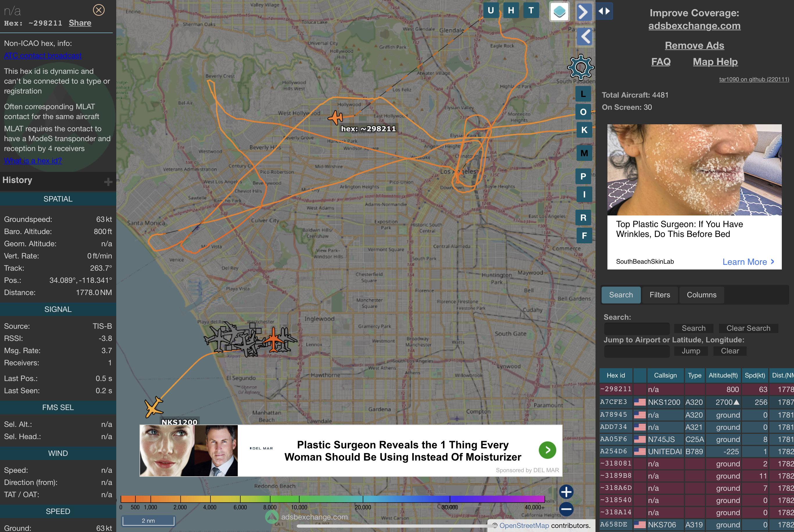Sort table by Hex id column

pos(616,375)
